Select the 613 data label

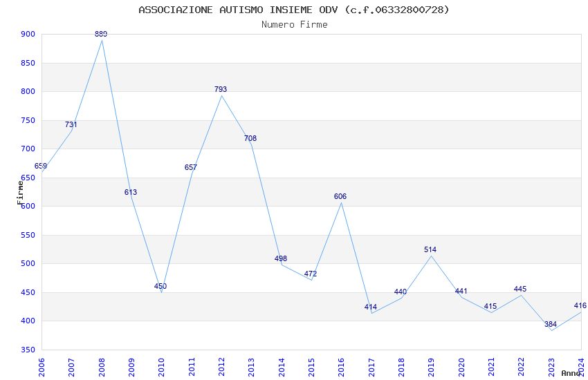pos(131,192)
